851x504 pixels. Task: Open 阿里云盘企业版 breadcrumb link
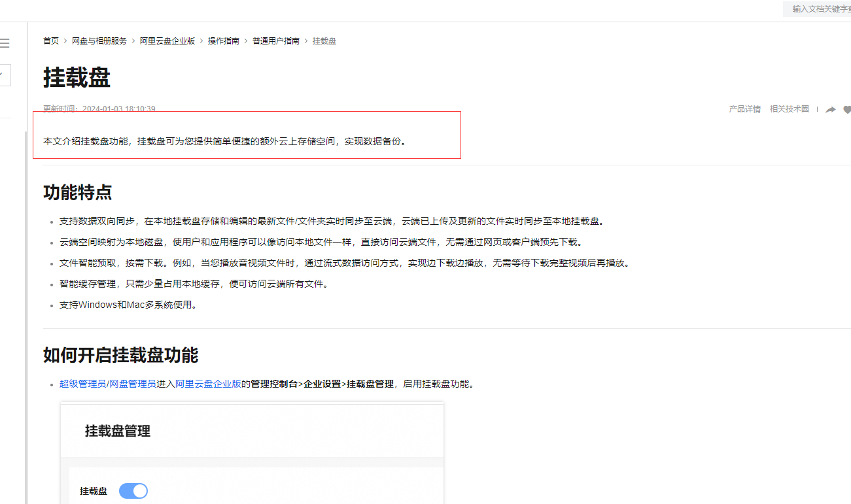167,41
